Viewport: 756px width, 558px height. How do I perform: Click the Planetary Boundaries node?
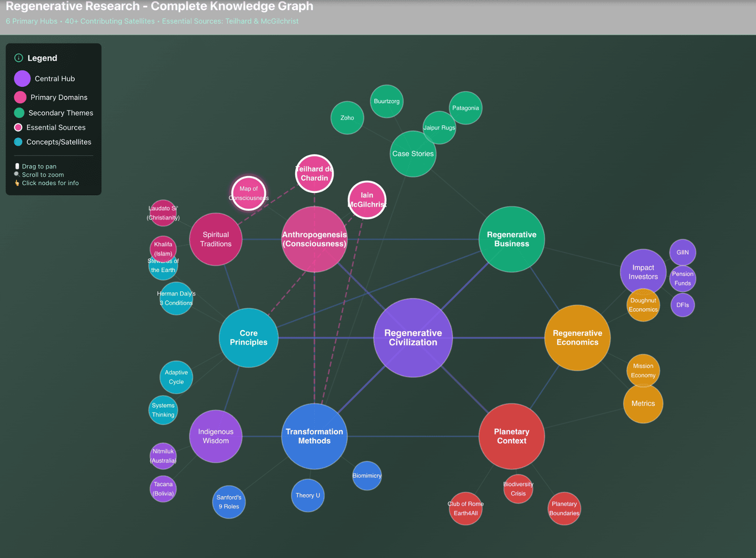pyautogui.click(x=564, y=508)
